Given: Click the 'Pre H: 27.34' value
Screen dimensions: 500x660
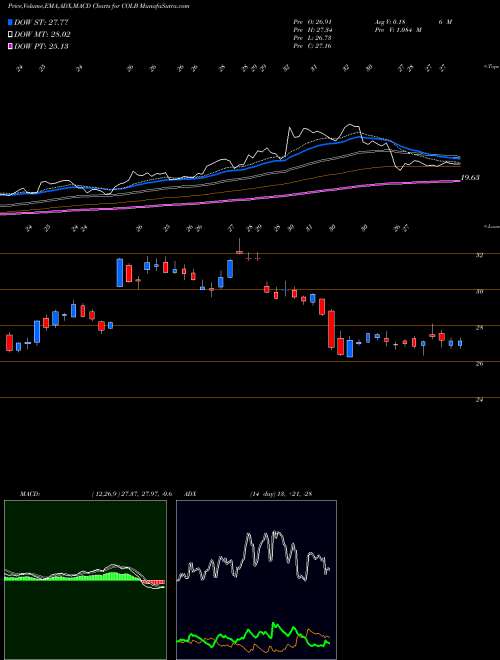Looking at the screenshot, I should (313, 30).
